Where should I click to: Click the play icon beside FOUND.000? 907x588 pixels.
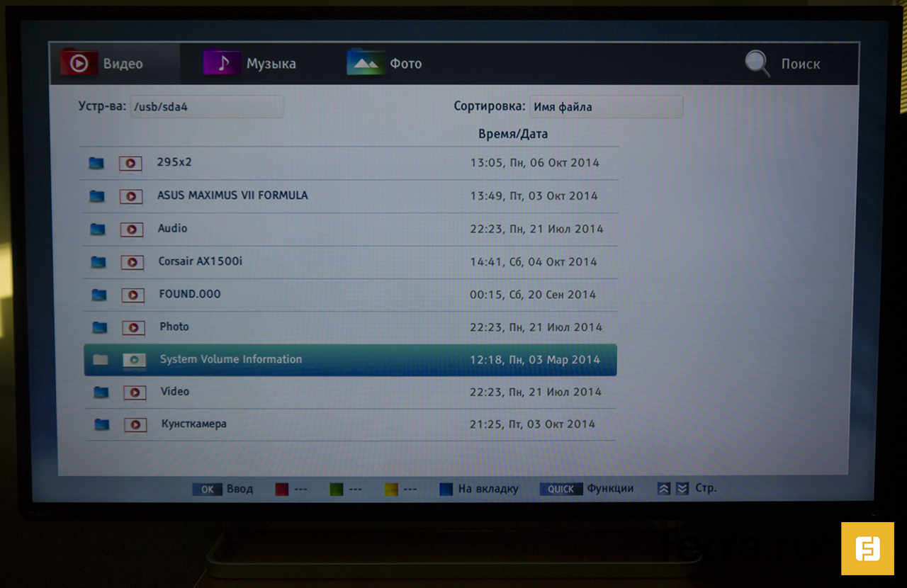[x=133, y=295]
